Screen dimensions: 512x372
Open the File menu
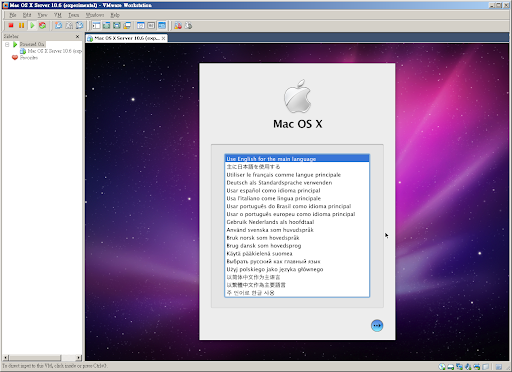[x=13, y=15]
